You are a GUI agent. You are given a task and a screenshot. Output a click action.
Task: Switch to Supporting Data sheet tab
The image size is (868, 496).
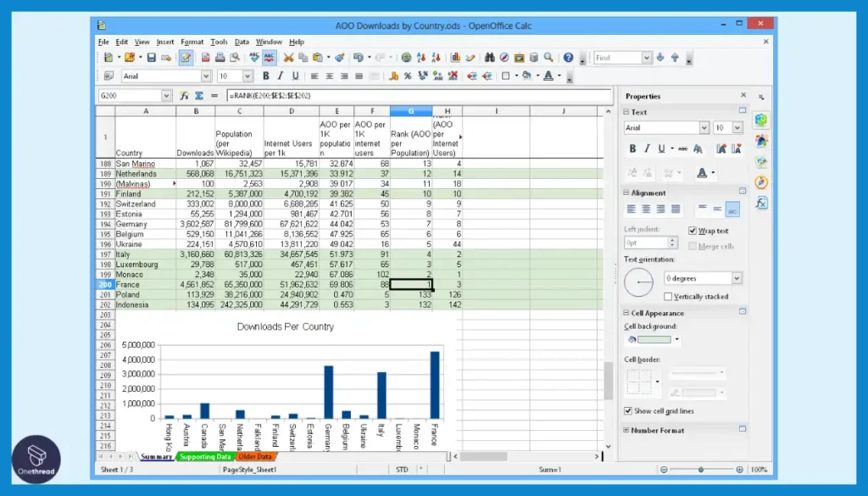point(205,457)
